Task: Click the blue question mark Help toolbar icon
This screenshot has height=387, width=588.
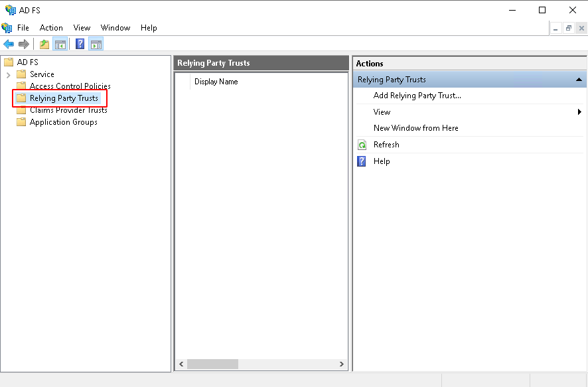Action: (x=80, y=44)
